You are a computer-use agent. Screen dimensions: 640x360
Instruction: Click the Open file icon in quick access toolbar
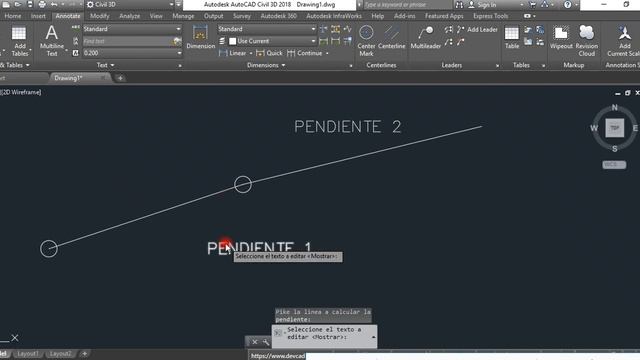[18, 4]
